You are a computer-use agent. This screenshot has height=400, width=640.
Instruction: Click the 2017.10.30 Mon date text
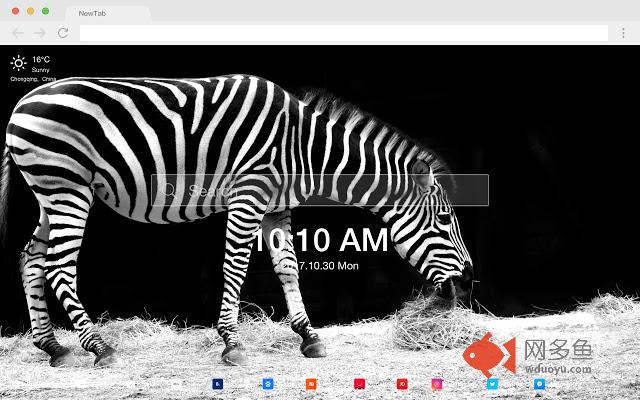tap(321, 266)
